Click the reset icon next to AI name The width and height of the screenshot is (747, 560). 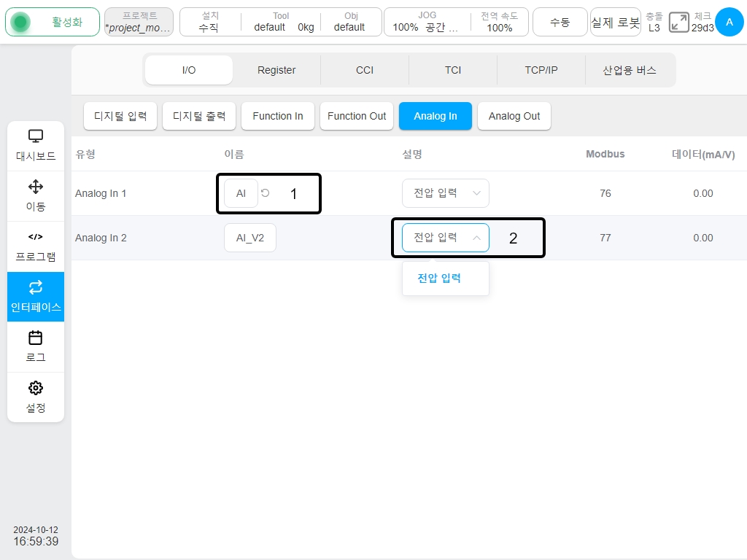click(x=266, y=192)
